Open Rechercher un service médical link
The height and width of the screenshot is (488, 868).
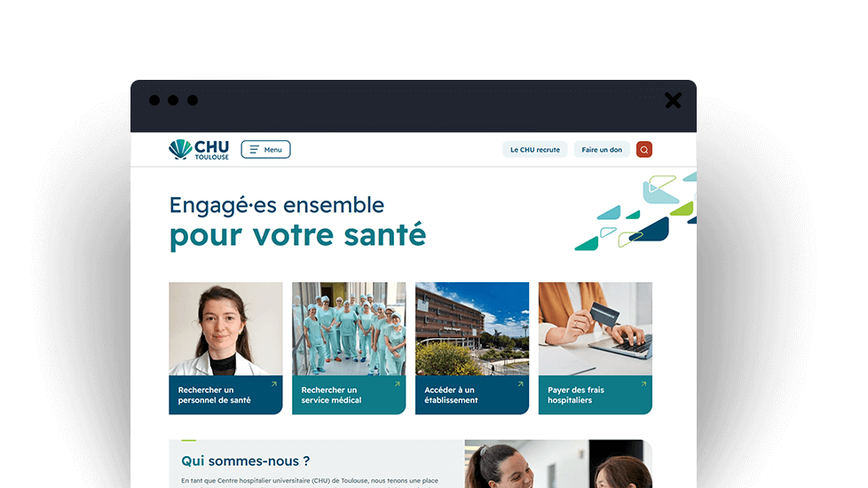point(331,395)
